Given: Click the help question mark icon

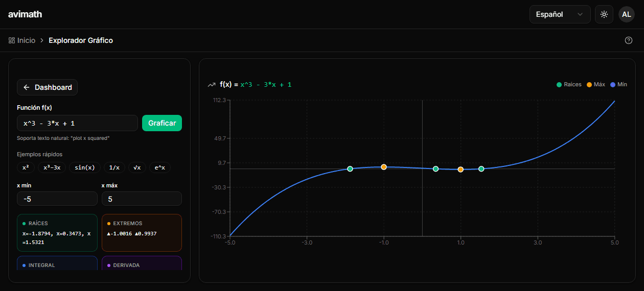Looking at the screenshot, I should pos(629,40).
